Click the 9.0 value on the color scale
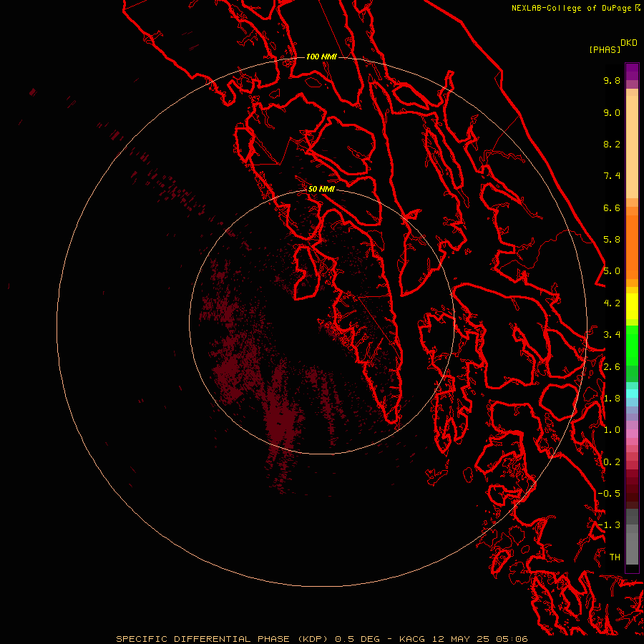Image resolution: width=644 pixels, height=644 pixels. coord(612,112)
